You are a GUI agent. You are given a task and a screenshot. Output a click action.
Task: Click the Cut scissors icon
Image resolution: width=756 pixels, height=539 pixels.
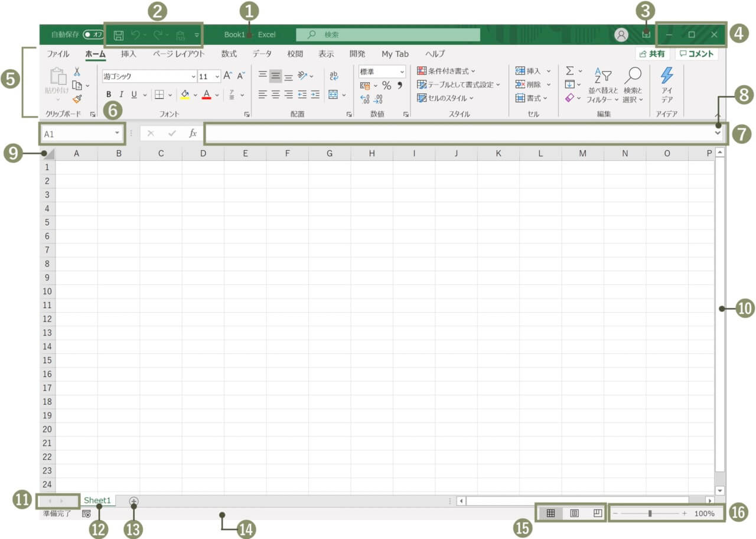(77, 72)
